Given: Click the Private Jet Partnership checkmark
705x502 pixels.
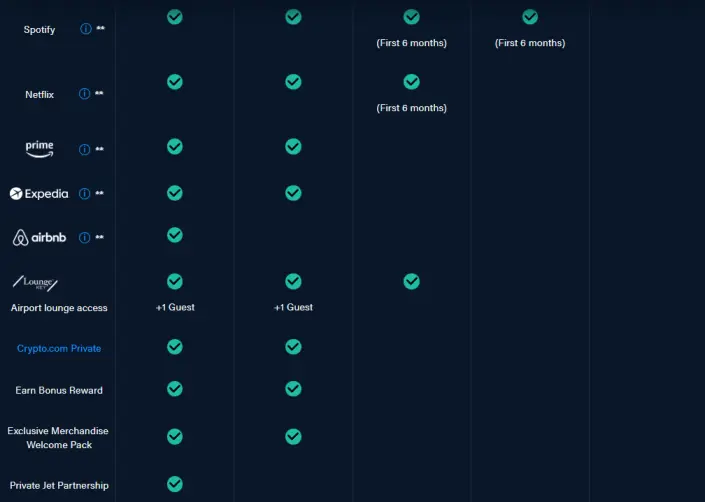Looking at the screenshot, I should pyautogui.click(x=175, y=484).
